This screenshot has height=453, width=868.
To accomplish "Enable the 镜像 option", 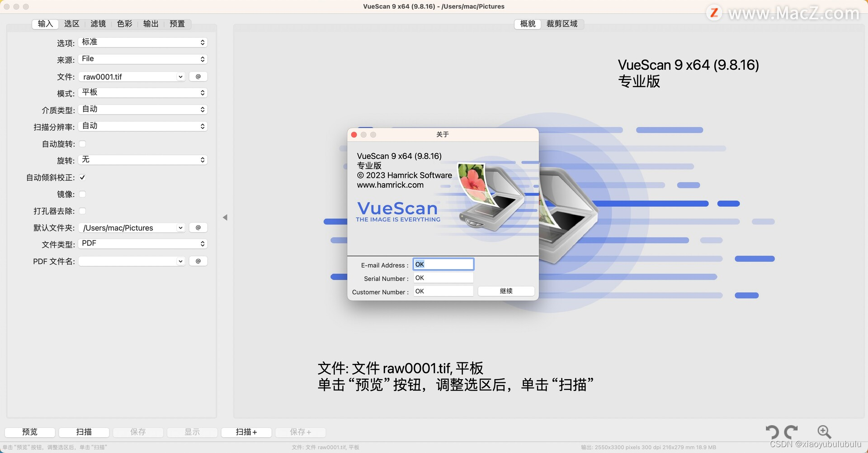I will tap(83, 194).
